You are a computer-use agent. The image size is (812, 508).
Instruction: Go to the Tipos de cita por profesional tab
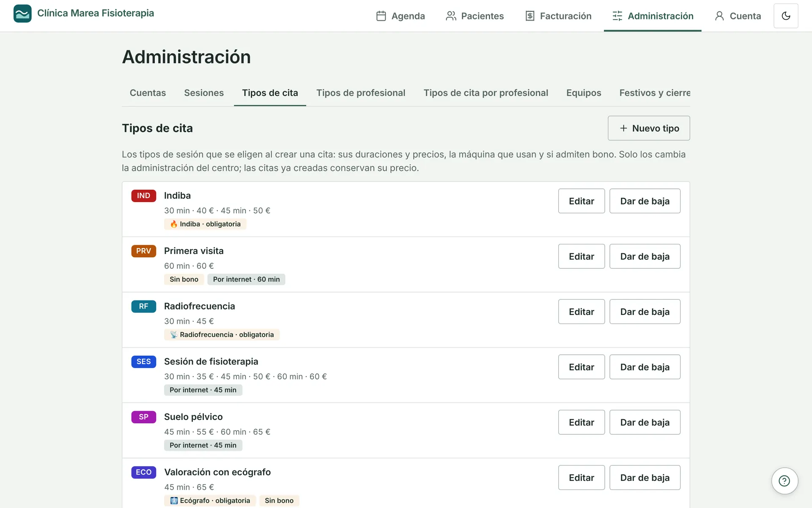(x=486, y=93)
